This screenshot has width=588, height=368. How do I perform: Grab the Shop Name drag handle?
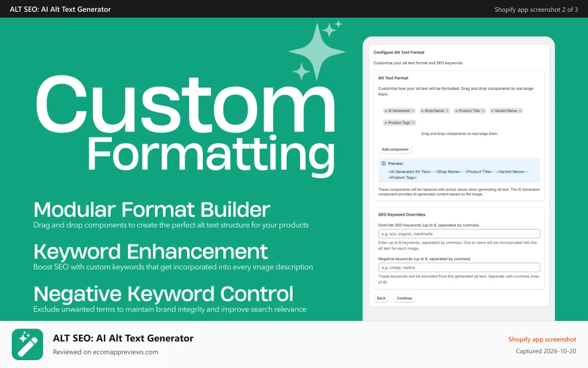tap(422, 111)
